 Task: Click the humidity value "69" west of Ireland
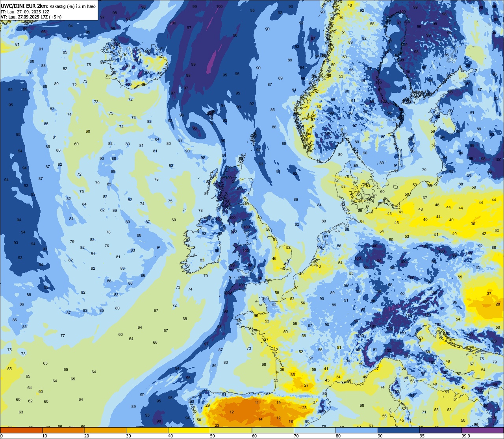point(174,220)
